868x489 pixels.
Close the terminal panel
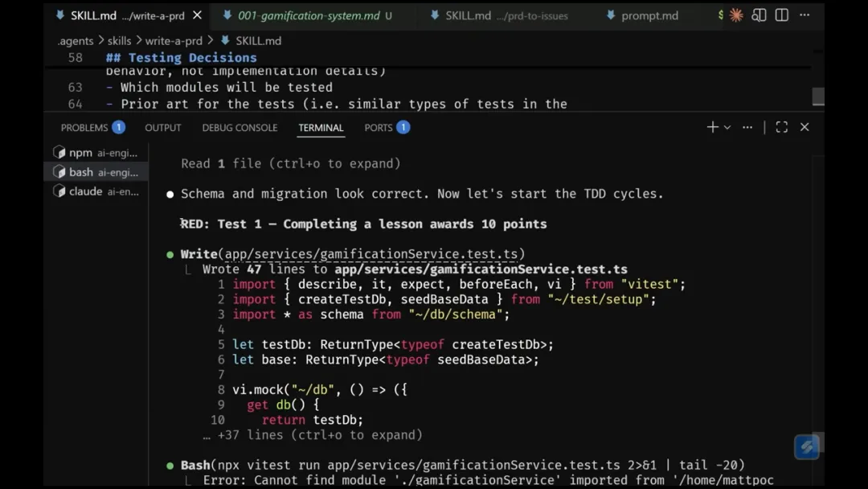click(805, 127)
